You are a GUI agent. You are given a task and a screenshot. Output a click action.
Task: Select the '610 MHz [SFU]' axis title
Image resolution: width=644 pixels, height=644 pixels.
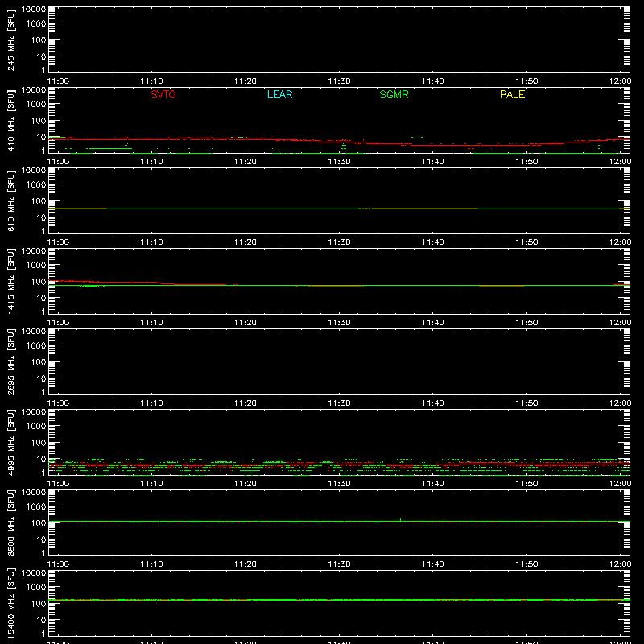10,200
